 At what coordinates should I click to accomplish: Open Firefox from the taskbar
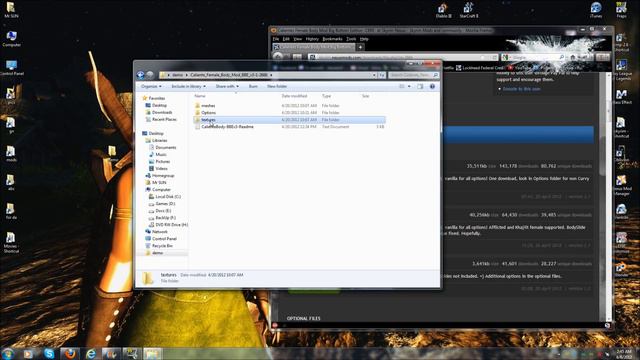tap(70, 353)
